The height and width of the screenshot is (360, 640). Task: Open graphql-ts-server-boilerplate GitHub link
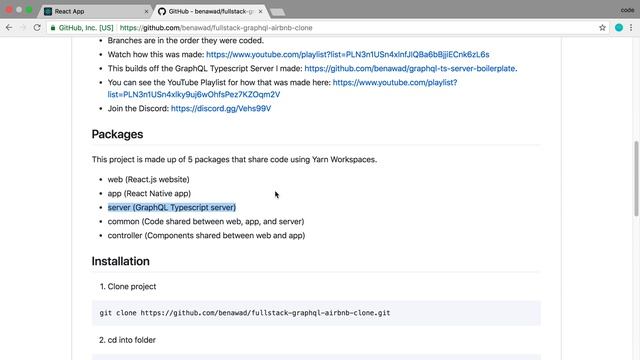[x=411, y=69]
